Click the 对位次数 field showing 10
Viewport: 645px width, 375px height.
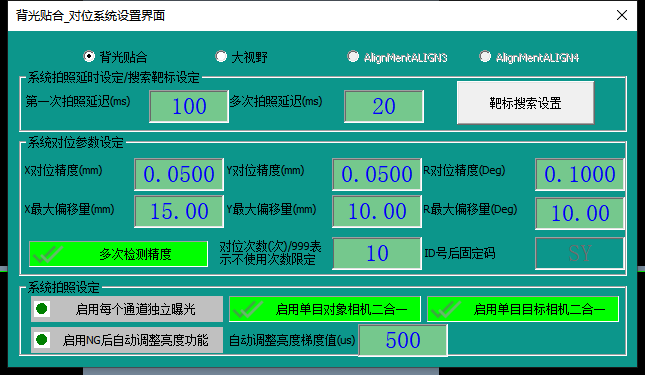pos(377,253)
